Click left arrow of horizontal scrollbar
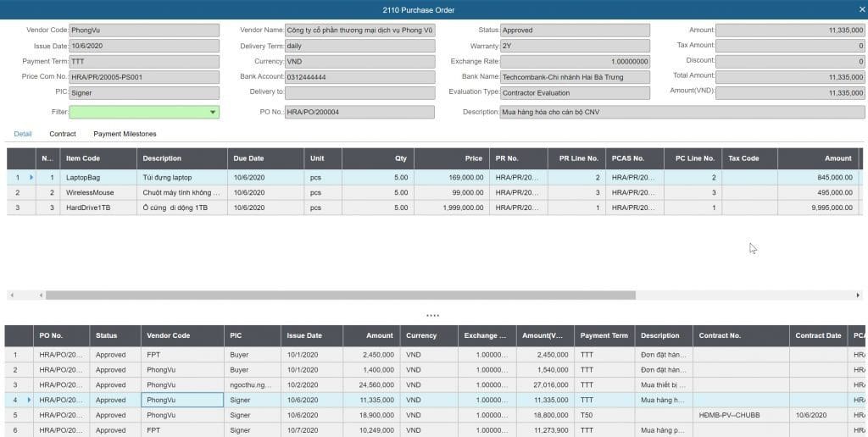 pos(40,296)
